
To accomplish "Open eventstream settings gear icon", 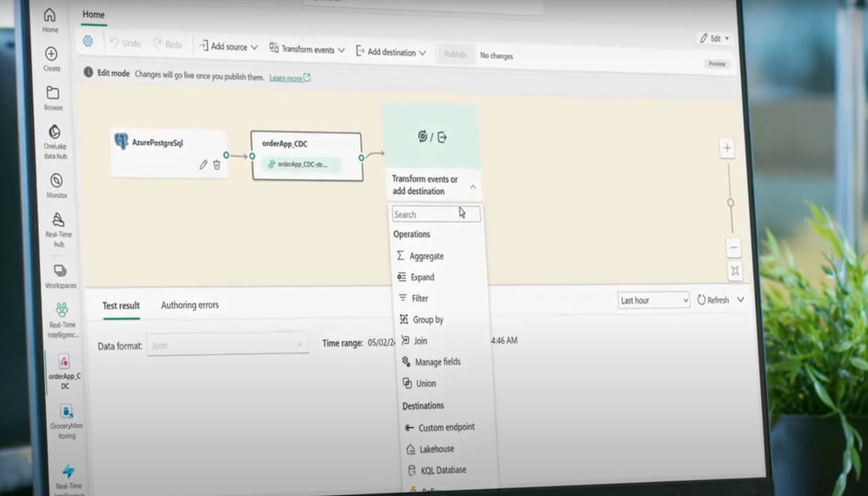I will (x=88, y=41).
